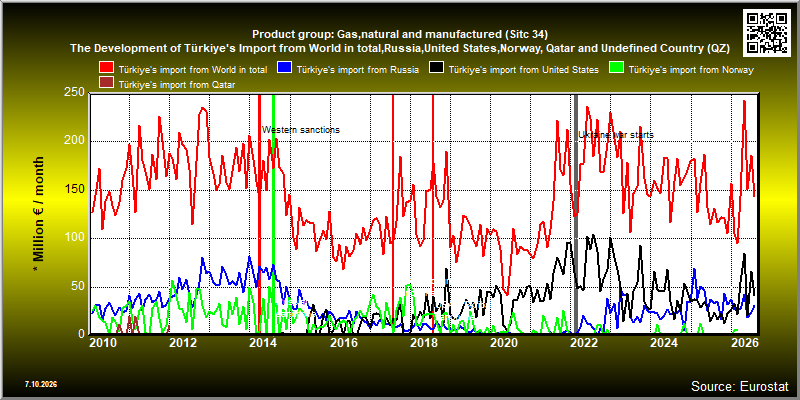Click the Million € / month axis label

click(39, 214)
